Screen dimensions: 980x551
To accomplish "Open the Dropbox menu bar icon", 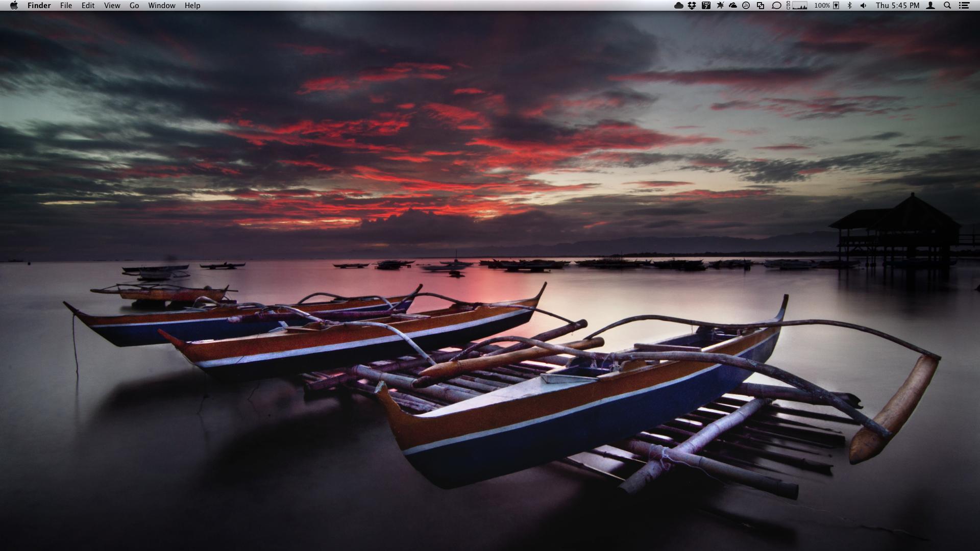I will [x=692, y=6].
